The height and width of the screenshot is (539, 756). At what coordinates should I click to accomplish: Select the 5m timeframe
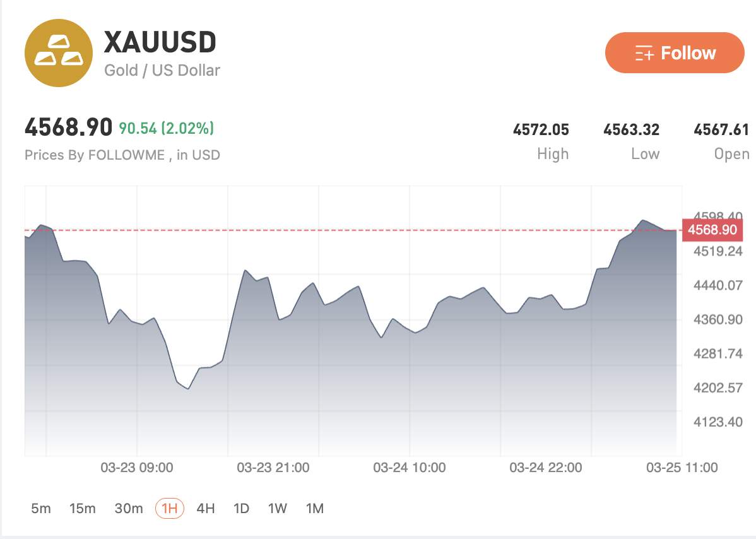[x=40, y=508]
